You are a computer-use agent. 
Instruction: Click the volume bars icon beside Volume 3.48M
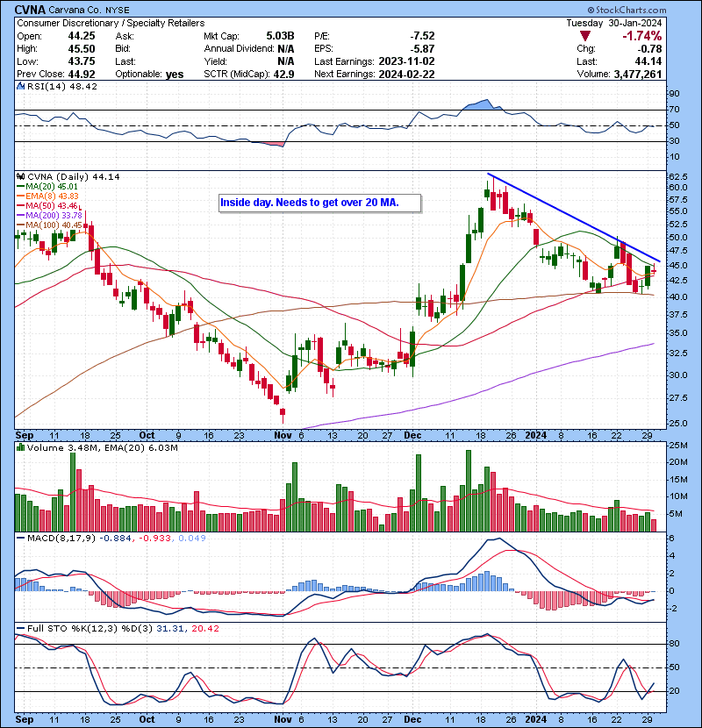click(x=20, y=447)
